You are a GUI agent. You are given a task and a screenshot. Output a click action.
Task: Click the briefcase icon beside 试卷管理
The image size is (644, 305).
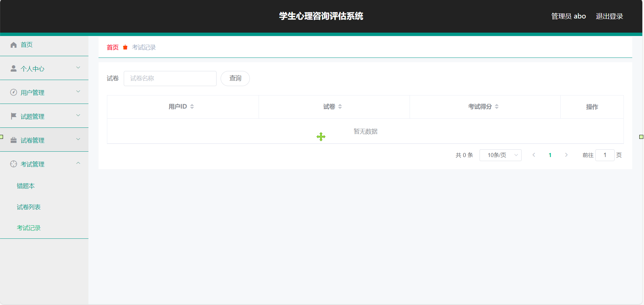pos(13,140)
